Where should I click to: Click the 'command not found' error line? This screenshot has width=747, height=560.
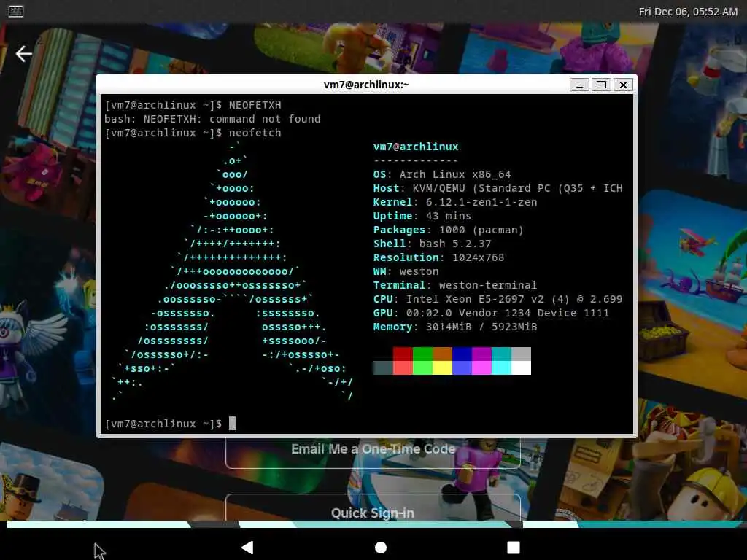click(212, 119)
